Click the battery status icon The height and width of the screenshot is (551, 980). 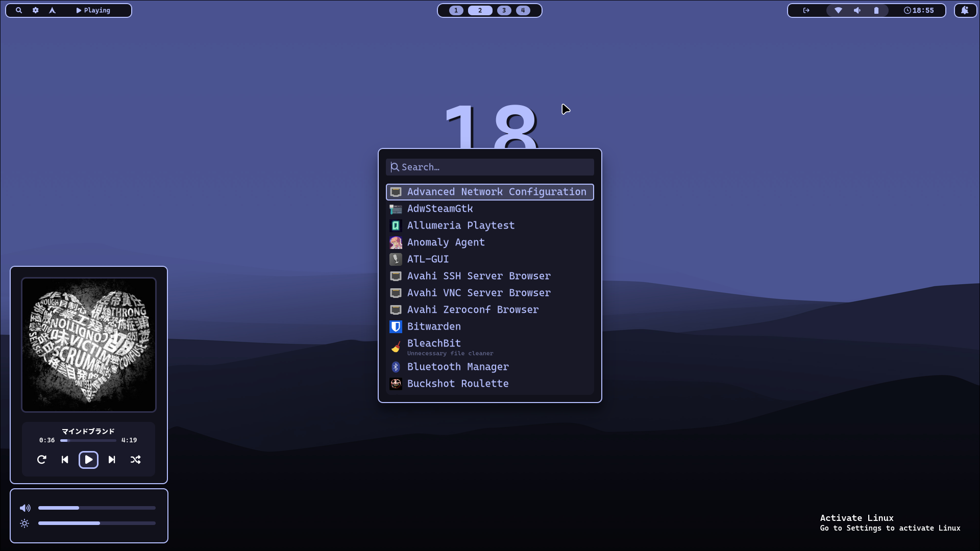click(x=876, y=10)
